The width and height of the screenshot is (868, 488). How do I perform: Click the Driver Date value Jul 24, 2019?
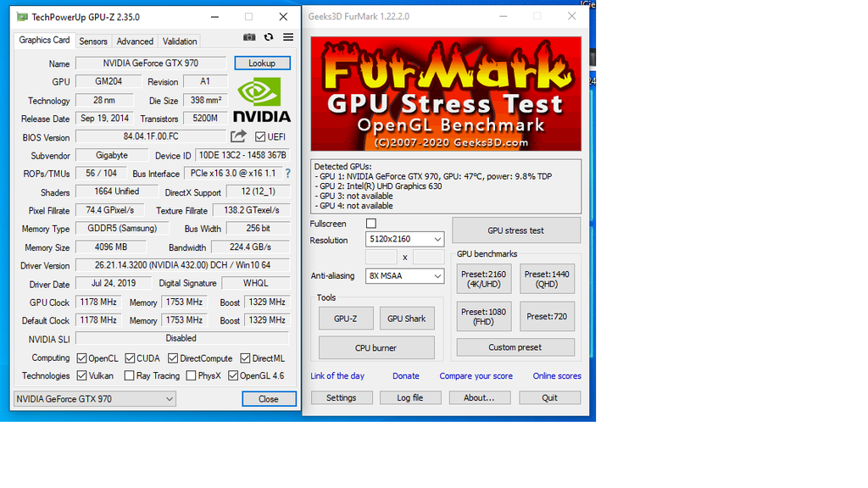pyautogui.click(x=114, y=283)
